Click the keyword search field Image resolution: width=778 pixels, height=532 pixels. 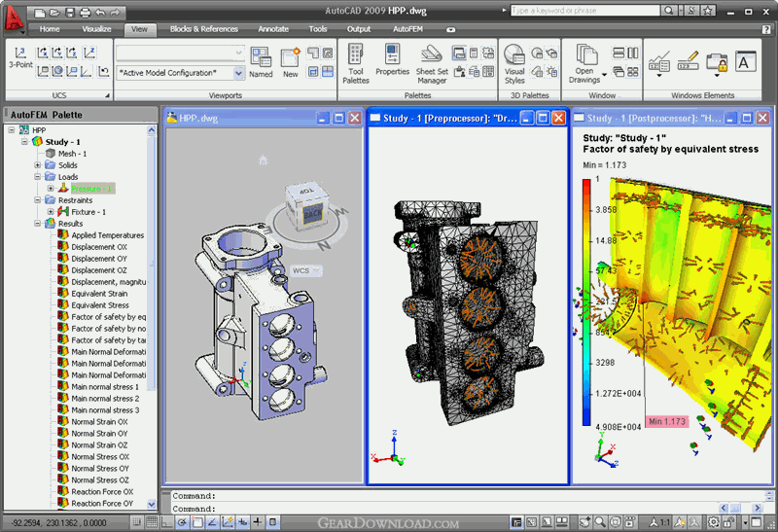[585, 11]
